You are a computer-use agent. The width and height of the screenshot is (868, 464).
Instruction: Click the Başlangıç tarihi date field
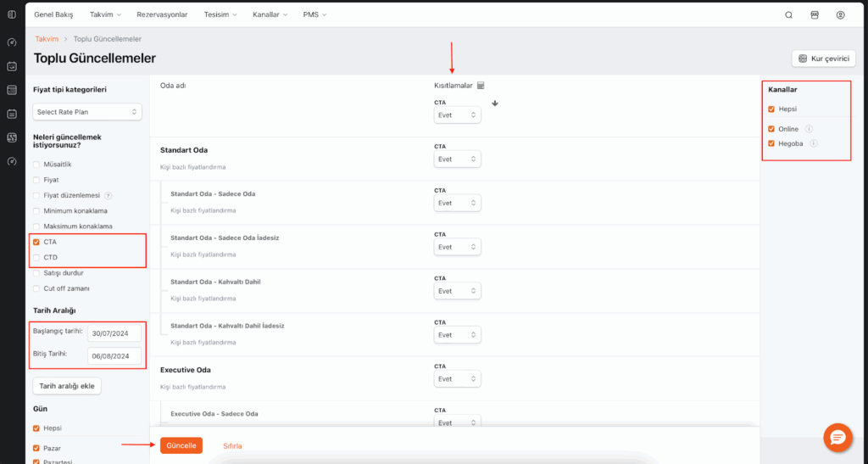[x=114, y=333]
